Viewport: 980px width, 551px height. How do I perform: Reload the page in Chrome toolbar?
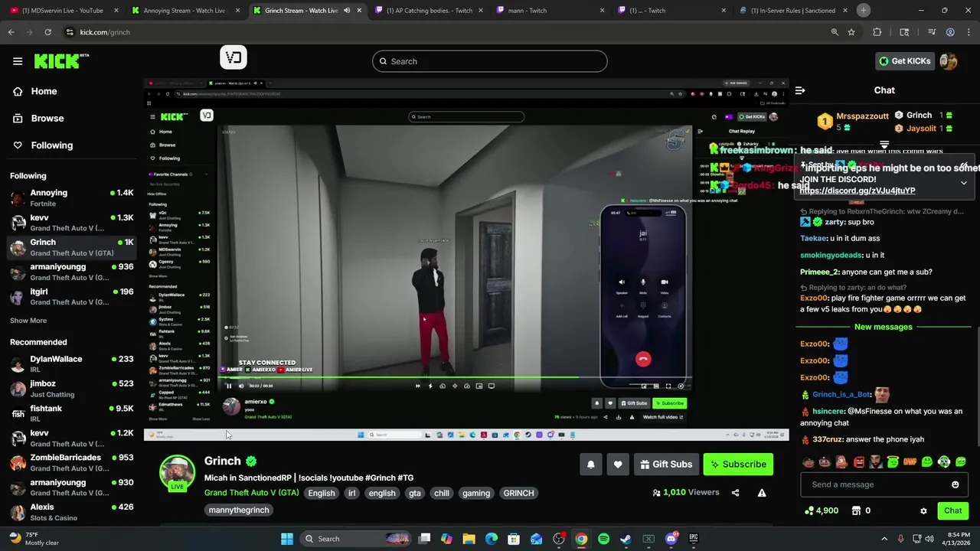[47, 32]
